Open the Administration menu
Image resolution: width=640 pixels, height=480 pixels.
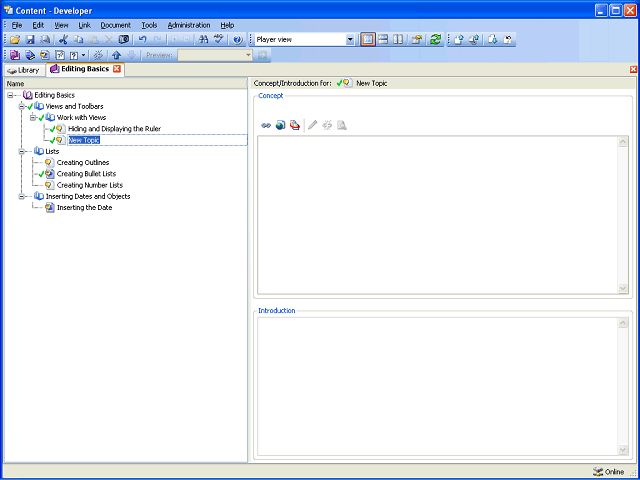189,25
